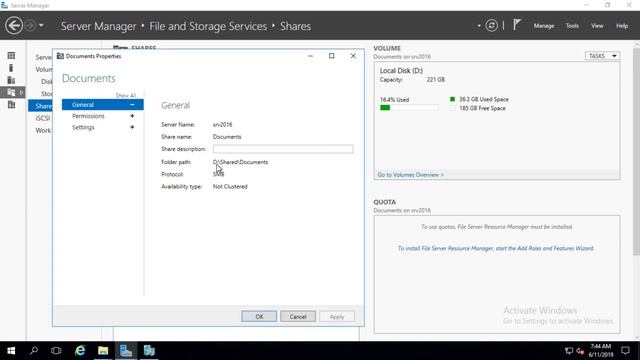Select the Local Server sidebar icon
The height and width of the screenshot is (360, 640).
point(11,68)
